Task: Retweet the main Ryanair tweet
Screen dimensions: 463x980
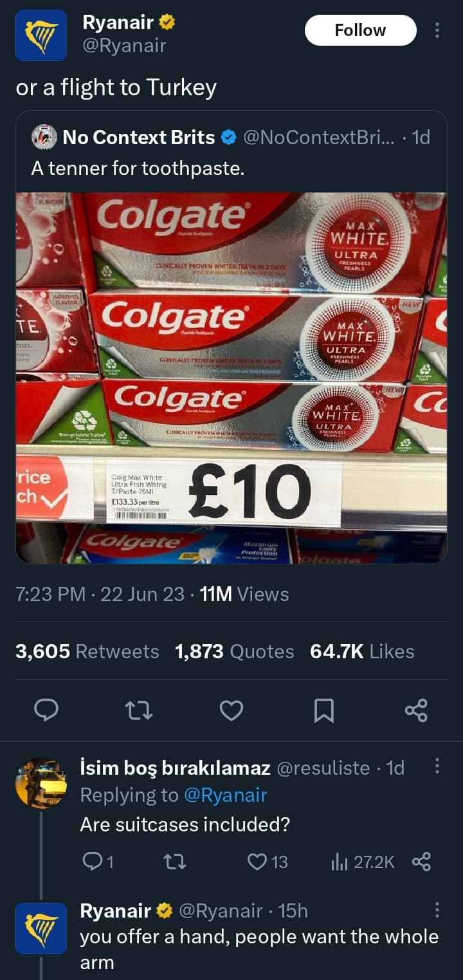Action: coord(138,710)
